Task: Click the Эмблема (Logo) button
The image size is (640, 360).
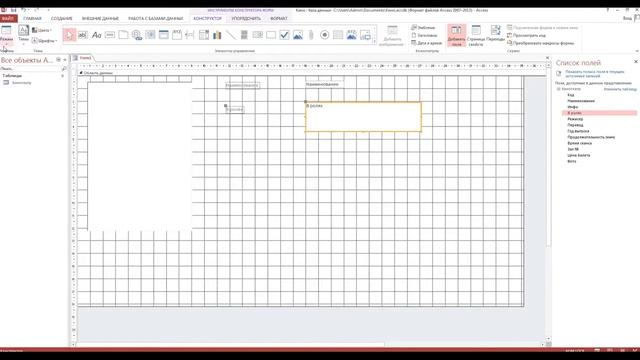Action: point(423,28)
